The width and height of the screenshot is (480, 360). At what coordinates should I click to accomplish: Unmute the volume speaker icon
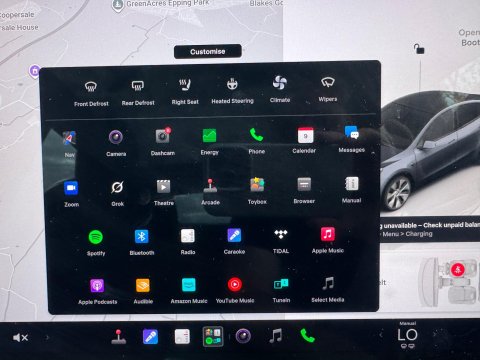click(20, 338)
